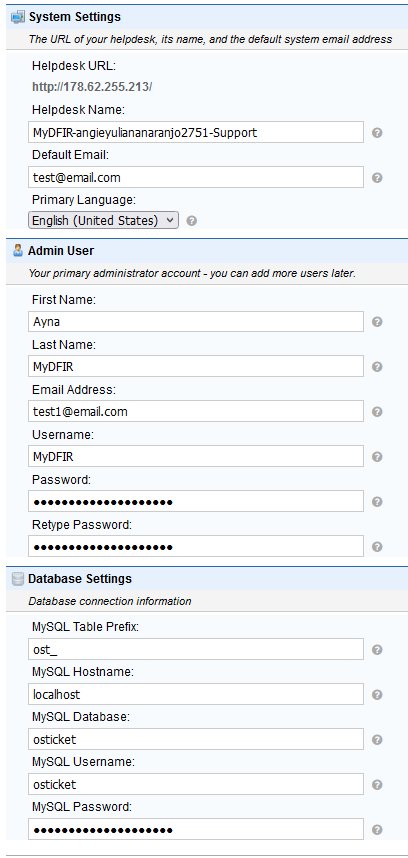Click the MySQL Username input box
This screenshot has width=408, height=858.
coord(196,784)
